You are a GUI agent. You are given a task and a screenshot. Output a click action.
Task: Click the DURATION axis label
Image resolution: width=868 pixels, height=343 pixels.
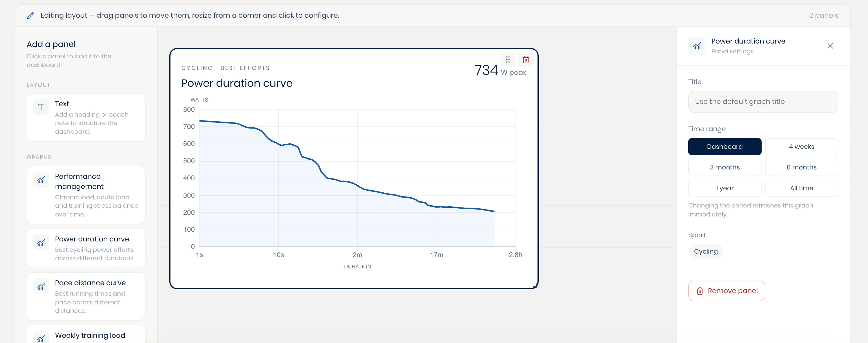[357, 266]
